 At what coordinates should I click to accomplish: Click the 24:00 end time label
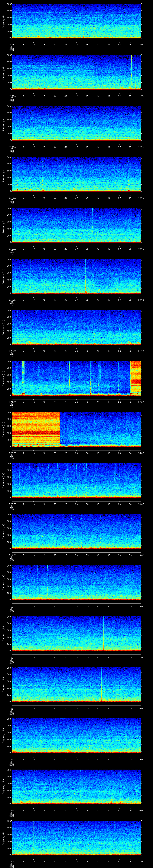pyautogui.click(x=141, y=504)
